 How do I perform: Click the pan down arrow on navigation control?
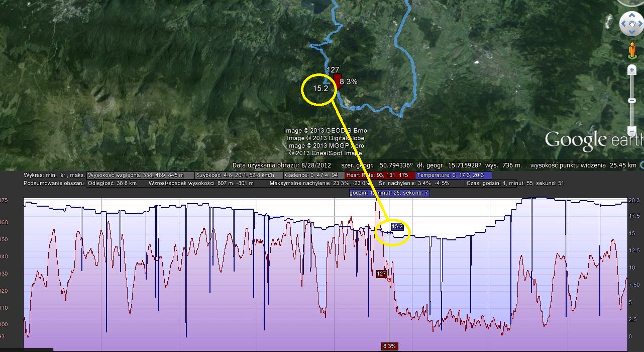click(631, 32)
